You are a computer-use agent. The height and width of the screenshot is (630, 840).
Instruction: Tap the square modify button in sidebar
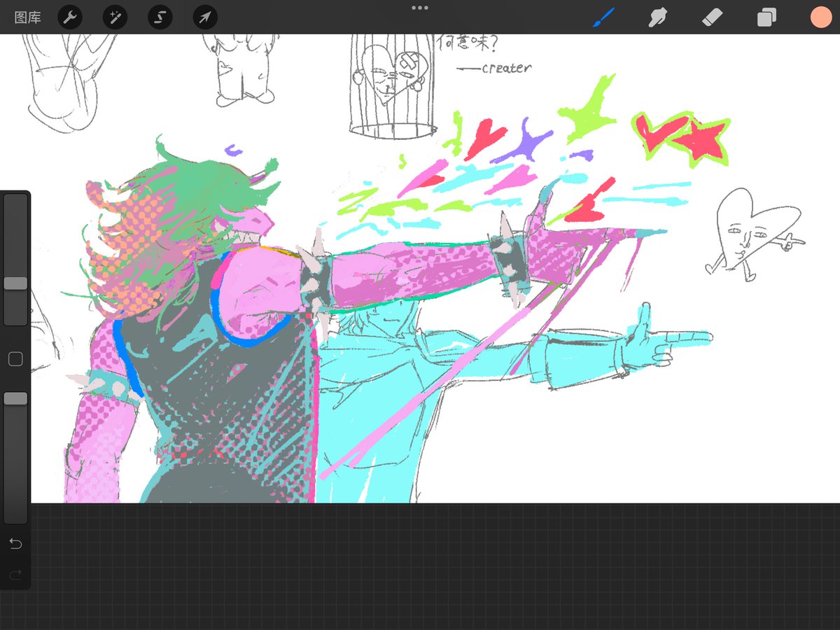pyautogui.click(x=15, y=359)
